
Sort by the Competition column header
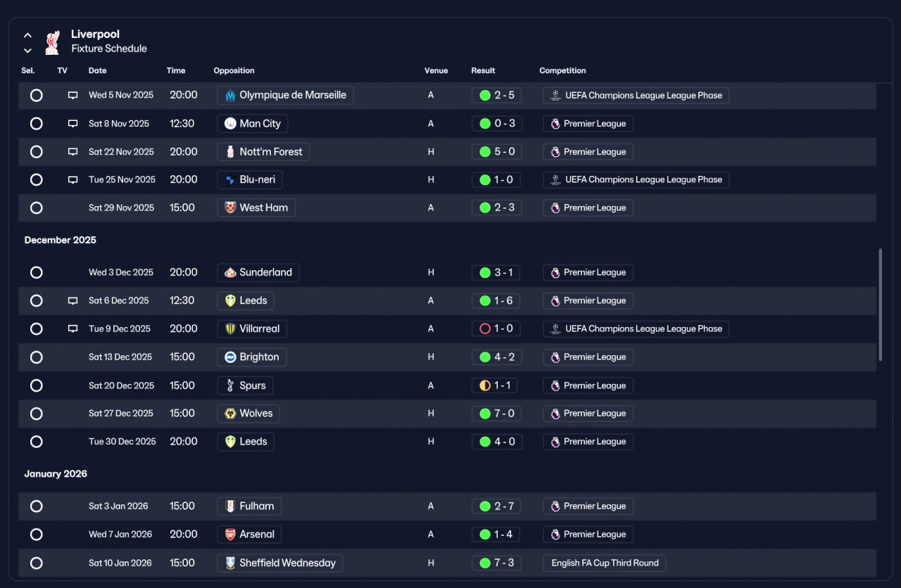tap(562, 70)
